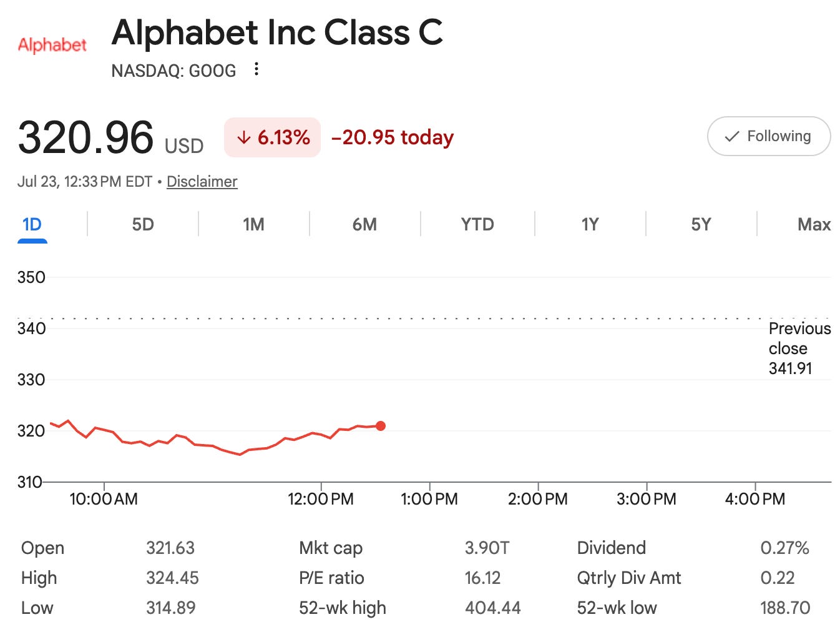
Task: Open the three-dot options menu beside GOOG
Action: (256, 69)
